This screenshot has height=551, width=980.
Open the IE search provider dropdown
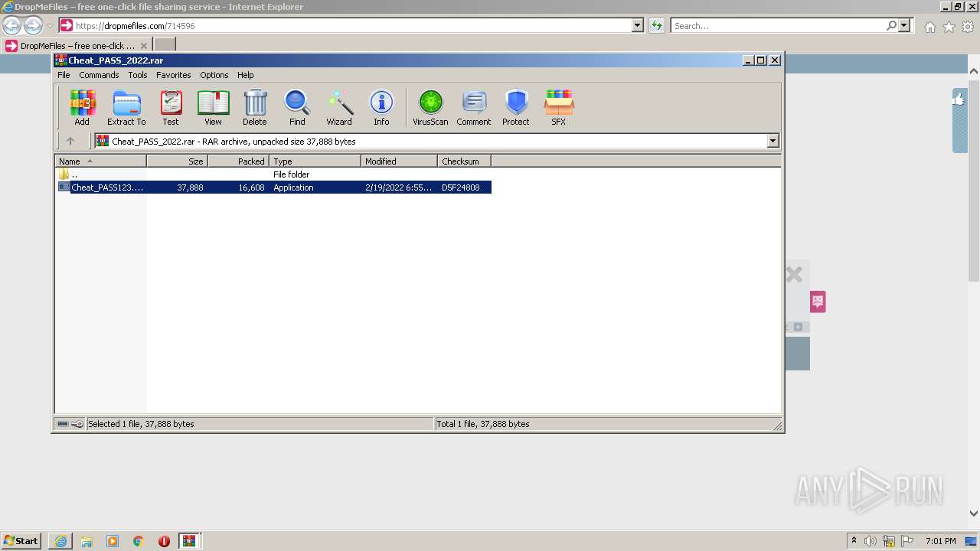click(x=904, y=25)
